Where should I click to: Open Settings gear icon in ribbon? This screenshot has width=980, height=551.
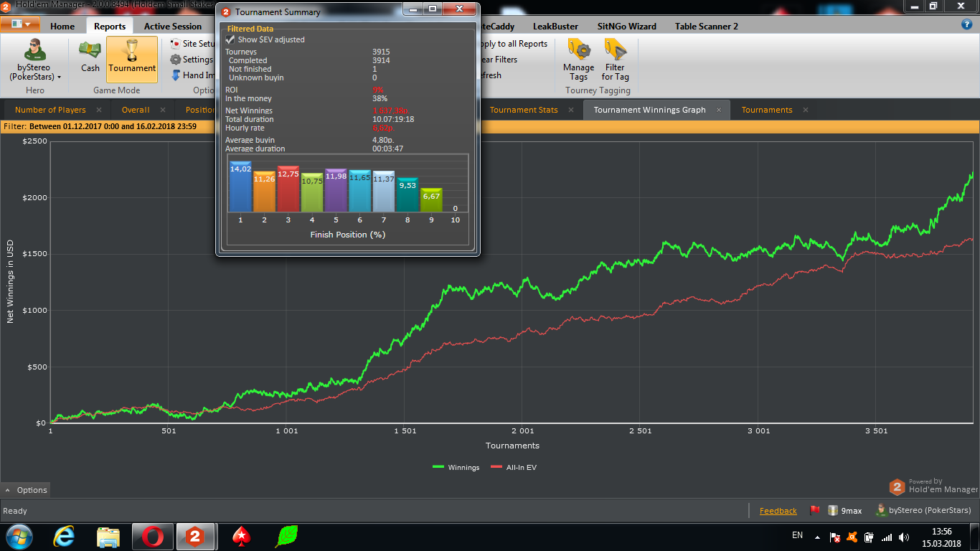tap(176, 60)
